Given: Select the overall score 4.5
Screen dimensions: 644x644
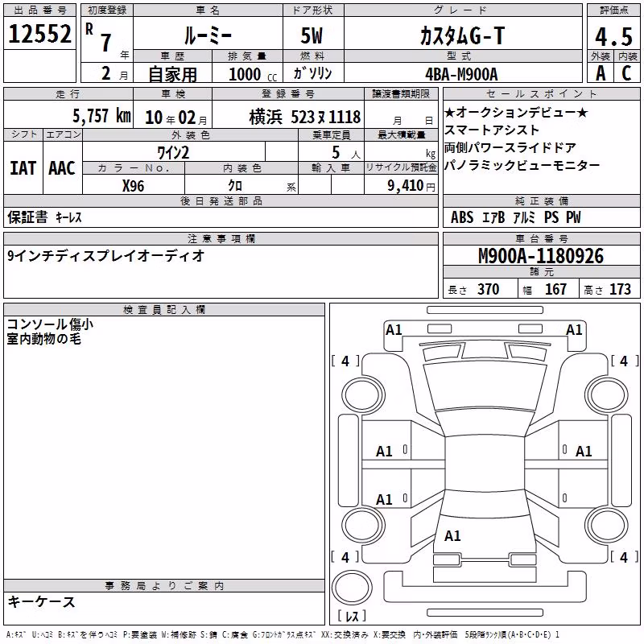Looking at the screenshot, I should tap(613, 36).
